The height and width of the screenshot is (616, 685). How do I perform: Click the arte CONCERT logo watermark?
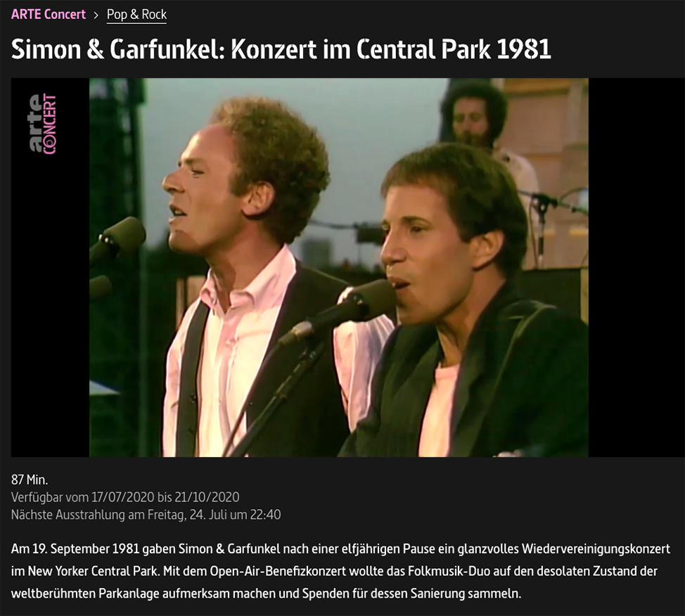click(43, 124)
